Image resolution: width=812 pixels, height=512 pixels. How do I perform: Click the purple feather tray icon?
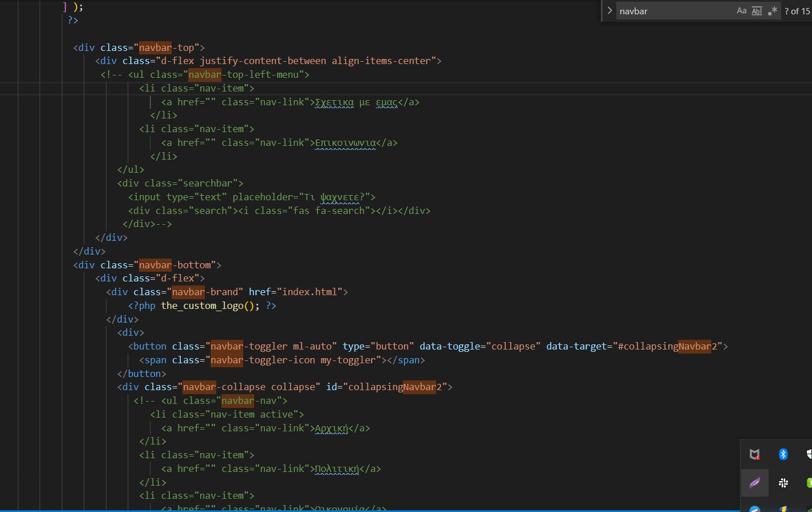(x=755, y=483)
